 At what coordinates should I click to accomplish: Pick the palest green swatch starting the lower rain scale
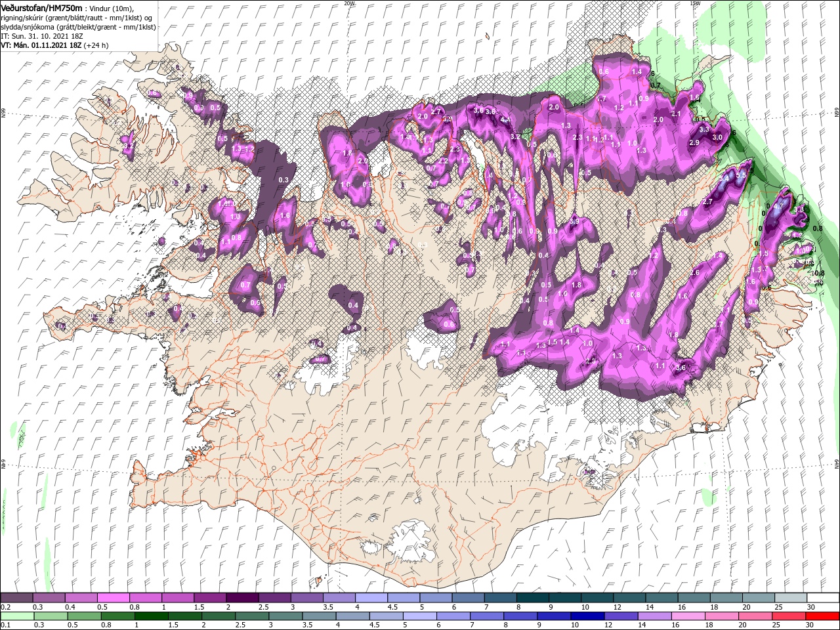pos(16,616)
